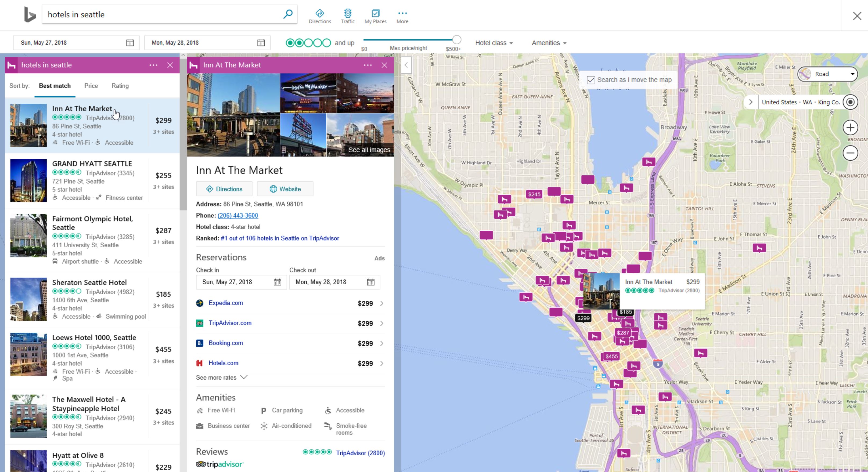Image resolution: width=868 pixels, height=472 pixels.
Task: Click the Directions button for Inn At The Market
Action: click(x=224, y=189)
